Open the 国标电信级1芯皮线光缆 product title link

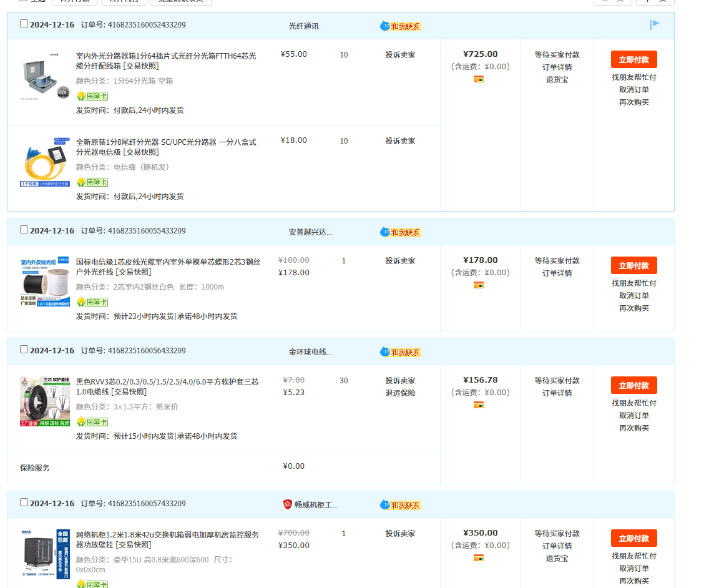tap(168, 267)
